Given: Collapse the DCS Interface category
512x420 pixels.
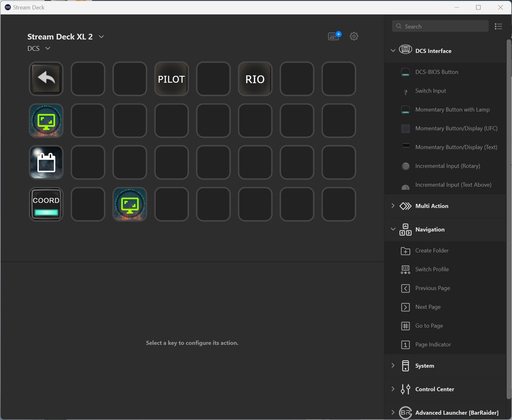Looking at the screenshot, I should (x=393, y=50).
